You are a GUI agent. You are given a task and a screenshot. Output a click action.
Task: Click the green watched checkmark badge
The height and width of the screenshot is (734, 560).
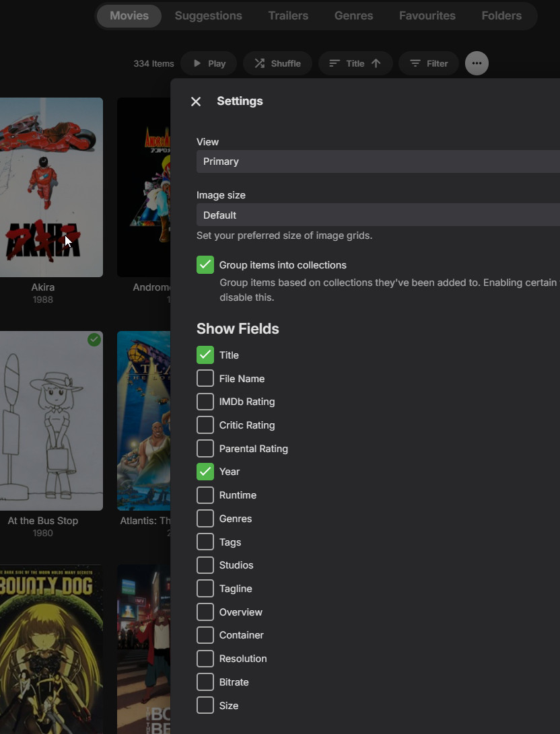point(94,339)
